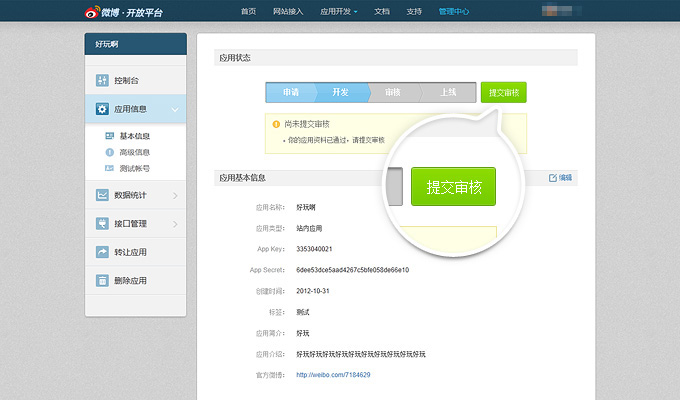Collapse the 应用信息 section chevron
Image resolution: width=680 pixels, height=400 pixels.
point(175,109)
